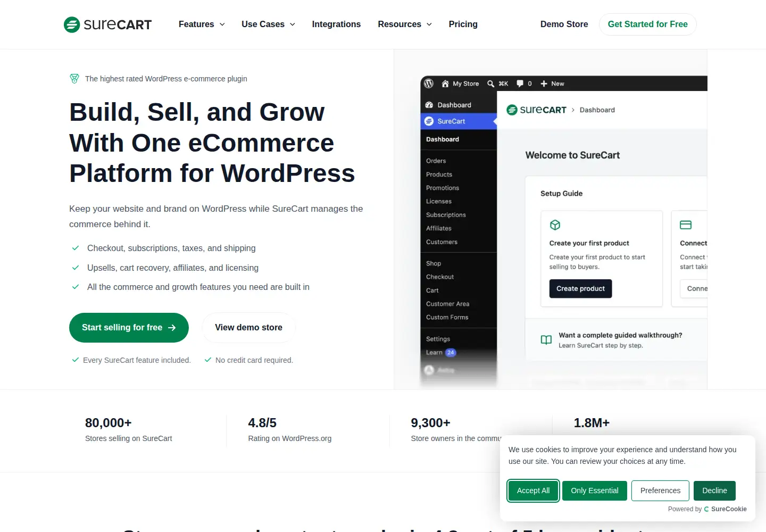Click the SureCart logo in the header

(x=107, y=24)
